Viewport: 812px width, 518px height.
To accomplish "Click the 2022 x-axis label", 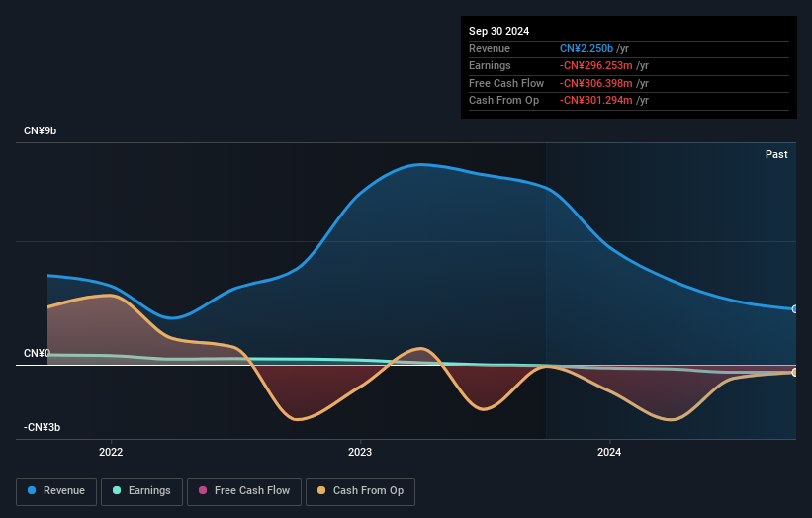I will pos(111,452).
